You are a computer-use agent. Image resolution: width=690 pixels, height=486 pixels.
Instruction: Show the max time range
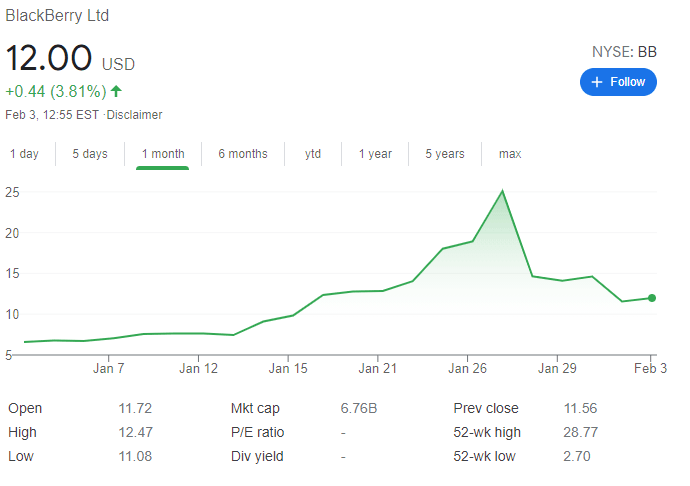point(510,154)
